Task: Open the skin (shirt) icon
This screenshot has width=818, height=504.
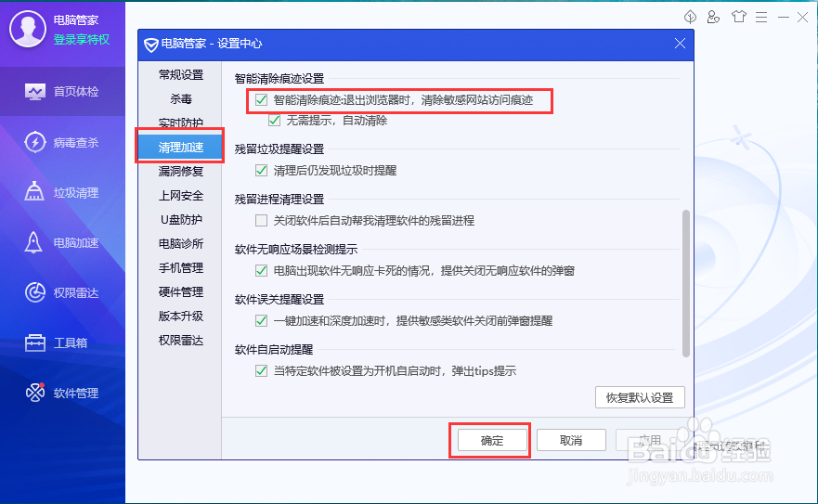Action: 739,17
